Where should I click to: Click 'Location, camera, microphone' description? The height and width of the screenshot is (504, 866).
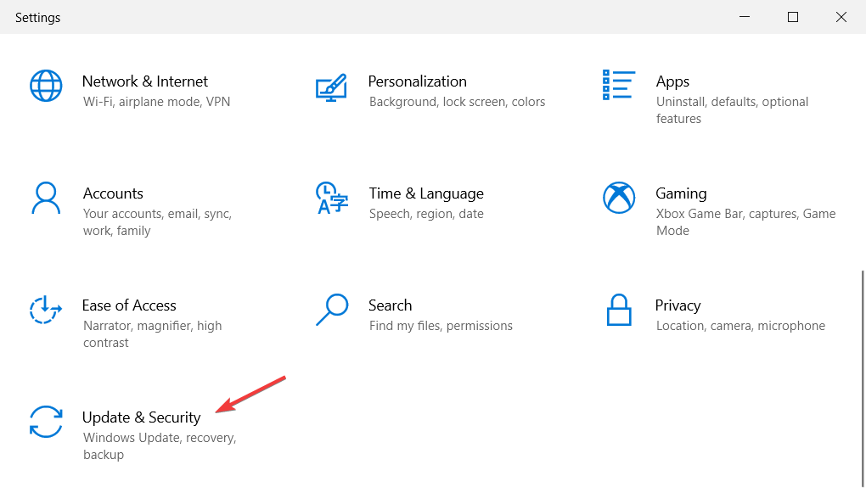pos(740,326)
